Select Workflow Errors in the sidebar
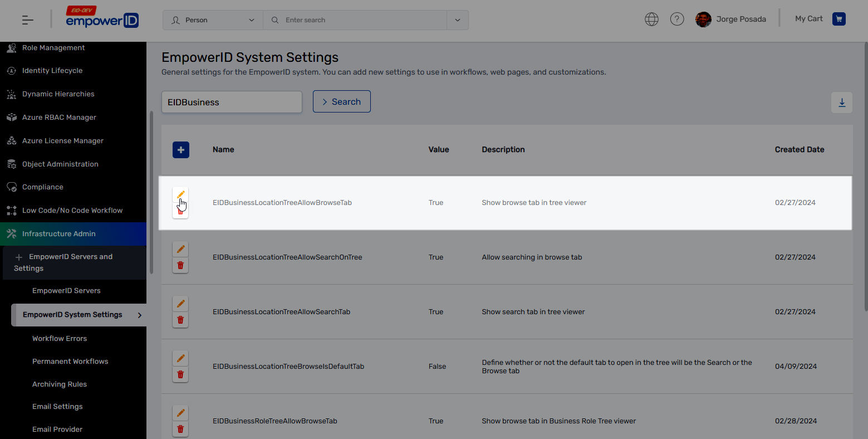868x439 pixels. tap(60, 338)
